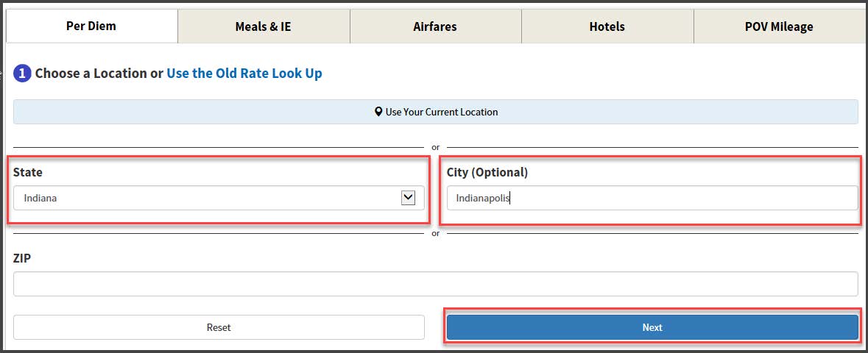Click into the empty ZIP field

coord(435,284)
